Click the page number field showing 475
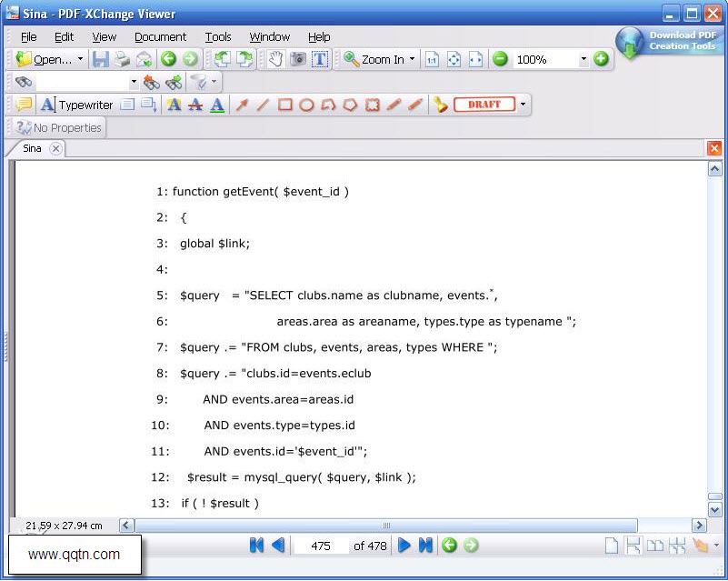Image resolution: width=728 pixels, height=581 pixels. tap(321, 546)
